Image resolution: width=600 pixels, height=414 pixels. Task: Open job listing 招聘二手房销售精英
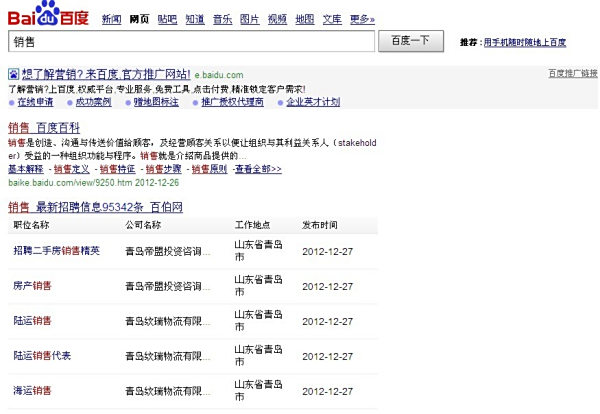pyautogui.click(x=57, y=251)
